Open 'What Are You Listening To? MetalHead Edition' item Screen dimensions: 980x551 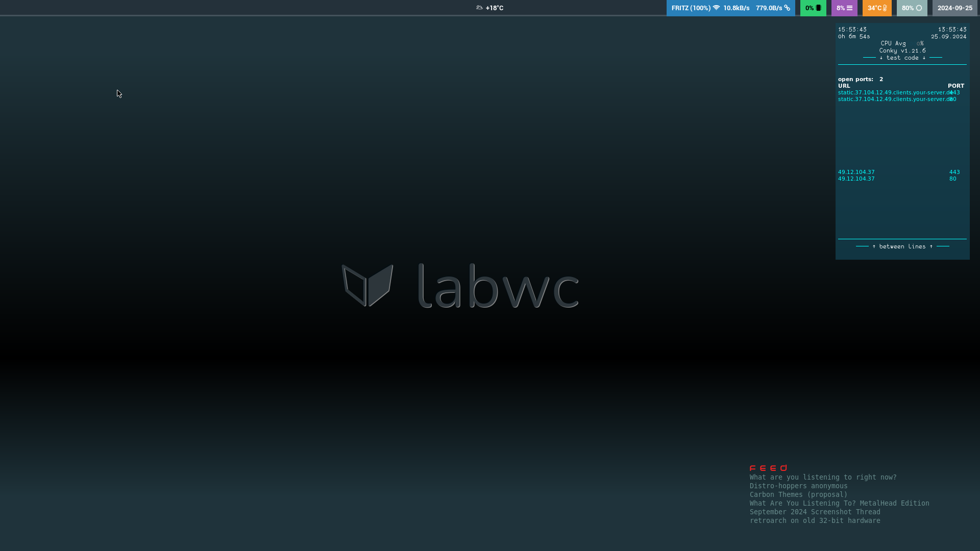[839, 503]
